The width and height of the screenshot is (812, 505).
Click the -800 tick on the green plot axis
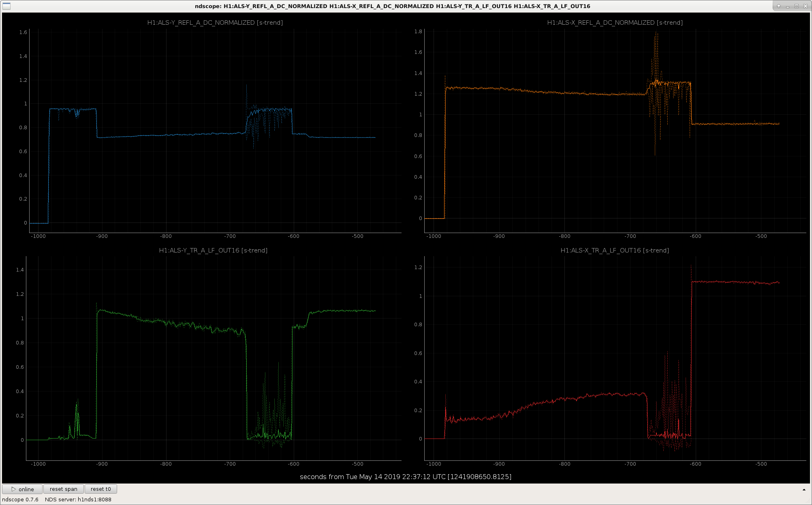(166, 464)
